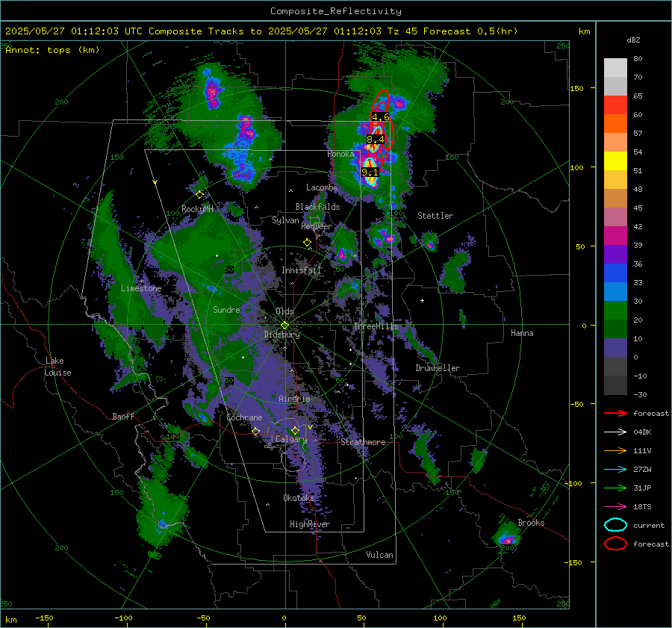
Task: Click the Lake Louise label
Action: coord(57,367)
